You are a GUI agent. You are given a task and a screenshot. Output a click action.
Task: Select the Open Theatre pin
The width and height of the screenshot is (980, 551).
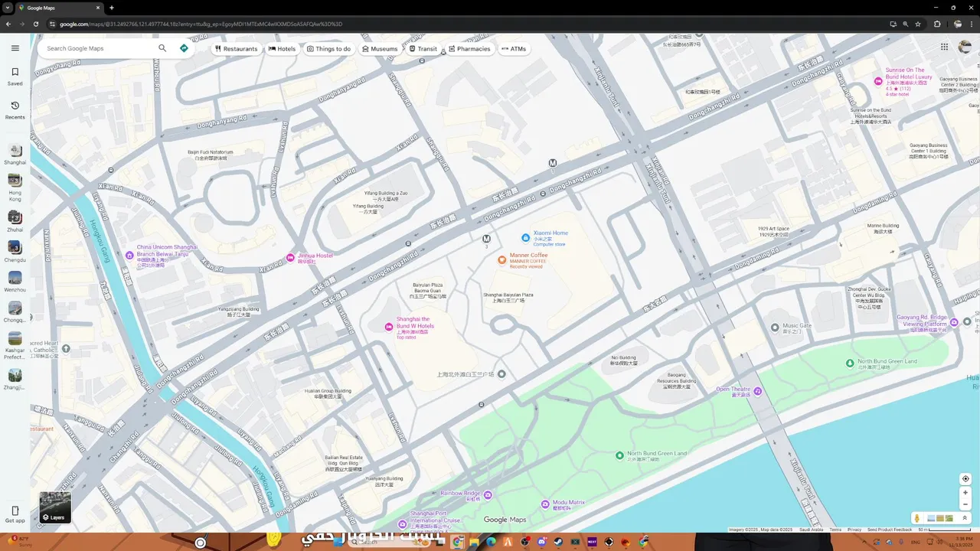(x=757, y=391)
